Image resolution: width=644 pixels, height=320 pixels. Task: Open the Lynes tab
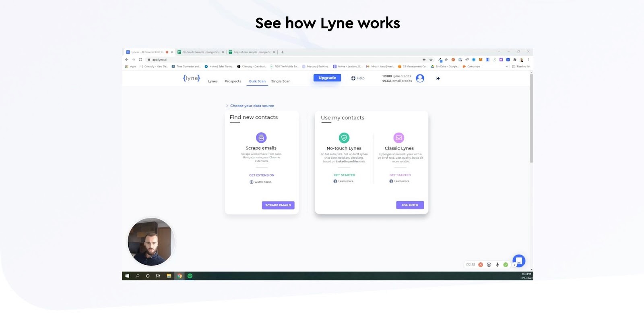213,81
